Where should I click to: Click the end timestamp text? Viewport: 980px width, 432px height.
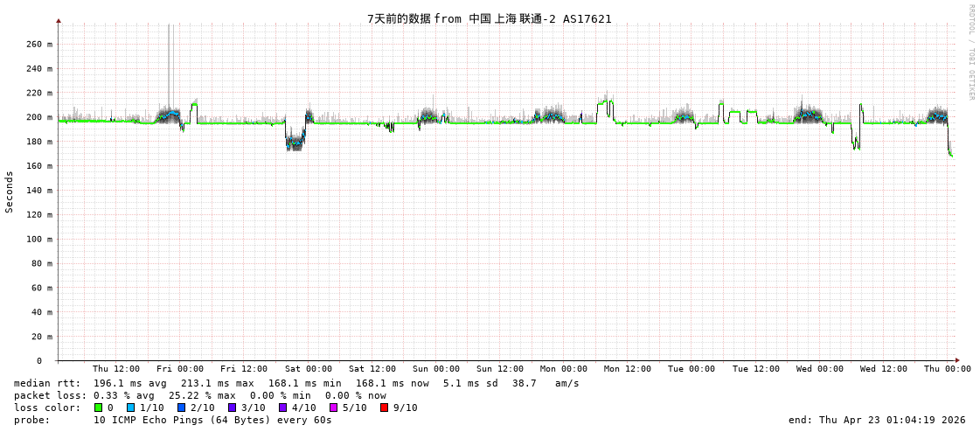(x=877, y=420)
